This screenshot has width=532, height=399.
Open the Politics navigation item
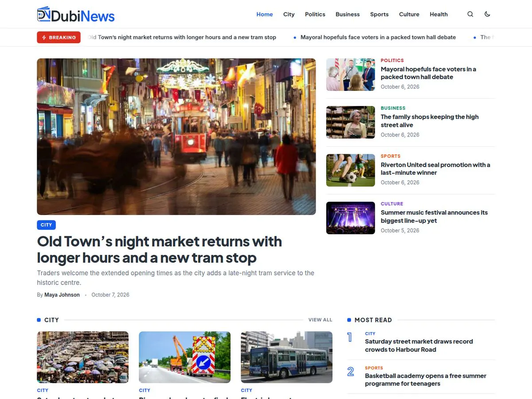coord(315,14)
